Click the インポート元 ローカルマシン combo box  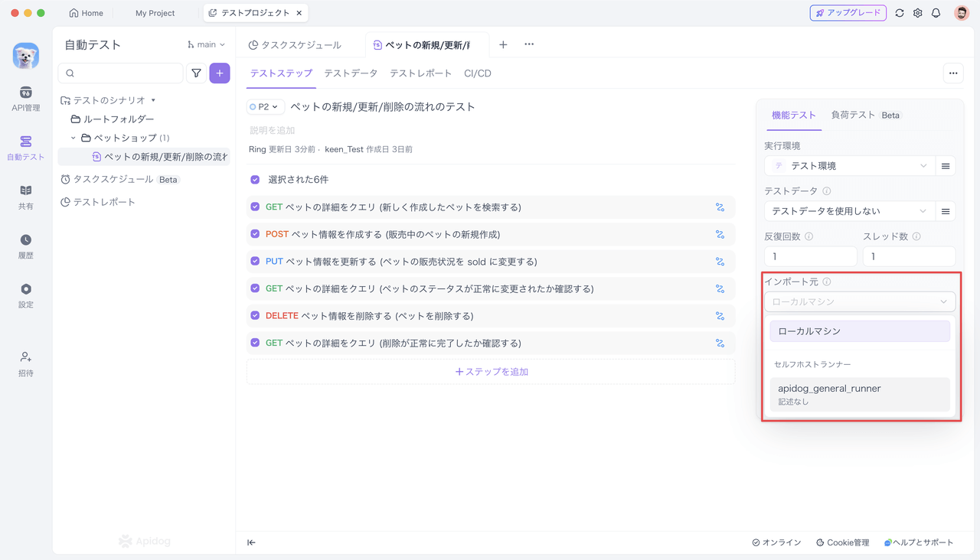[x=860, y=301]
